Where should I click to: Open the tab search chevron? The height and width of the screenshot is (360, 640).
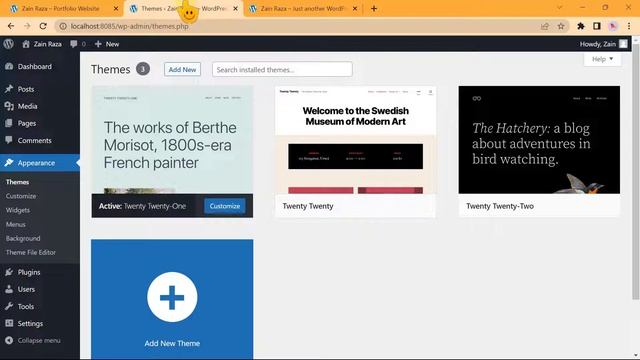pyautogui.click(x=560, y=8)
